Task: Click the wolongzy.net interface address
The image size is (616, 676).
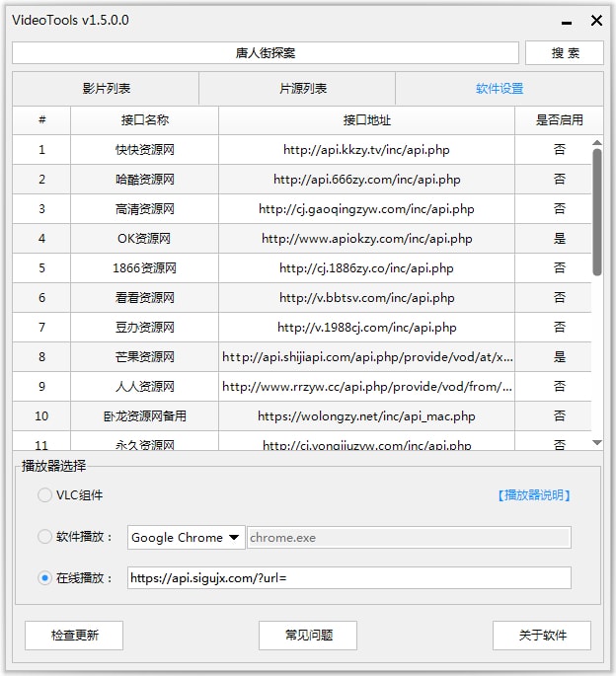Action: coord(366,416)
